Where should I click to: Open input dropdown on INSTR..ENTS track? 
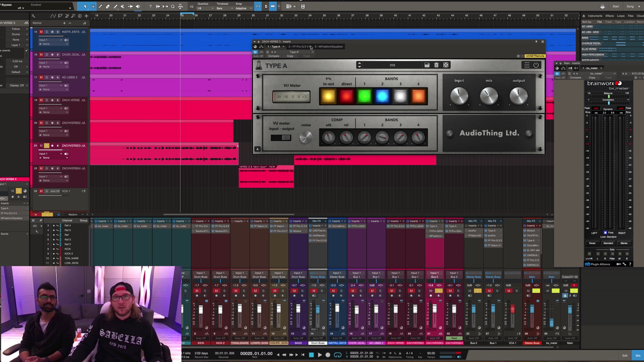click(50, 40)
